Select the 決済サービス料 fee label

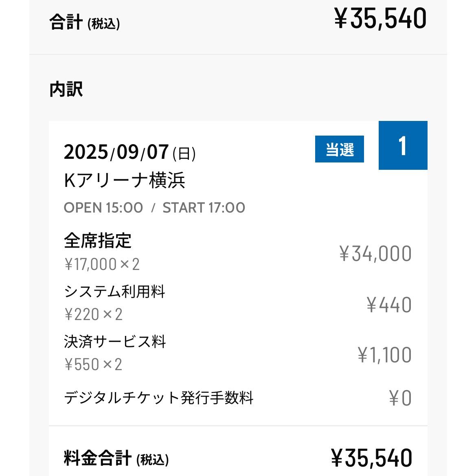tap(115, 342)
